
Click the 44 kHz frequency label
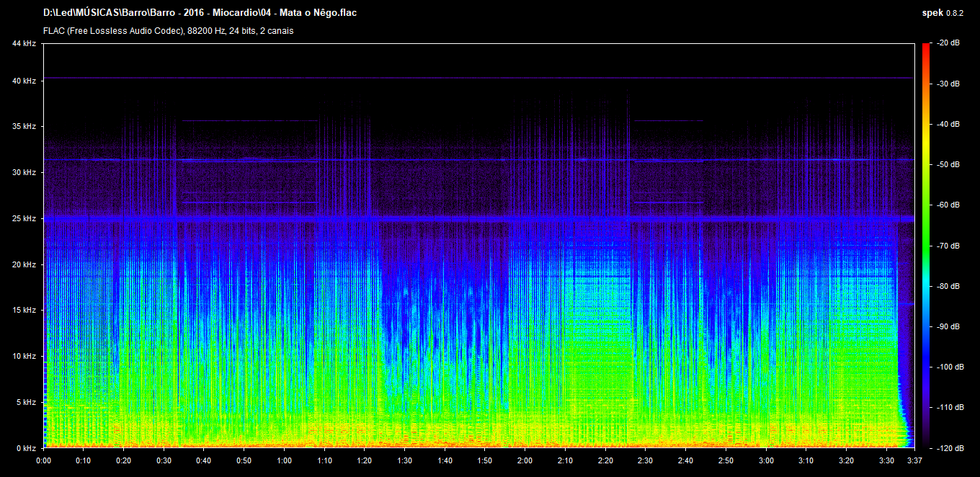24,44
